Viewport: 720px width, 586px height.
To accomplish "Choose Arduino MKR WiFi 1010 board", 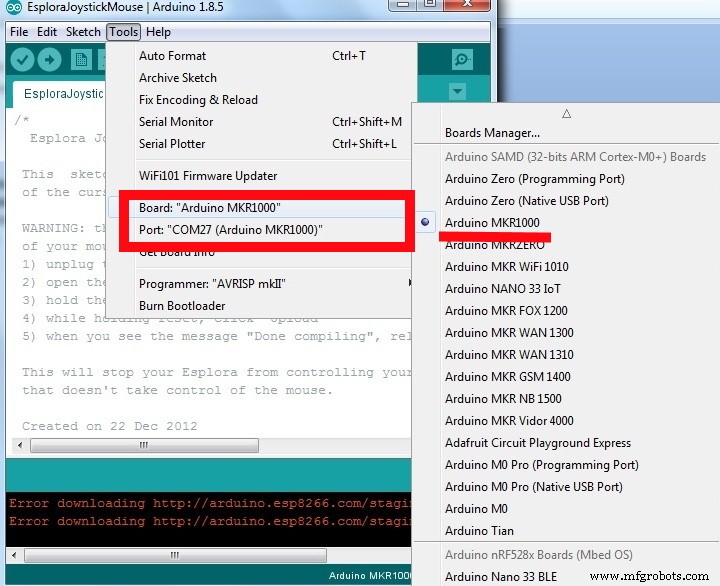I will (x=506, y=267).
